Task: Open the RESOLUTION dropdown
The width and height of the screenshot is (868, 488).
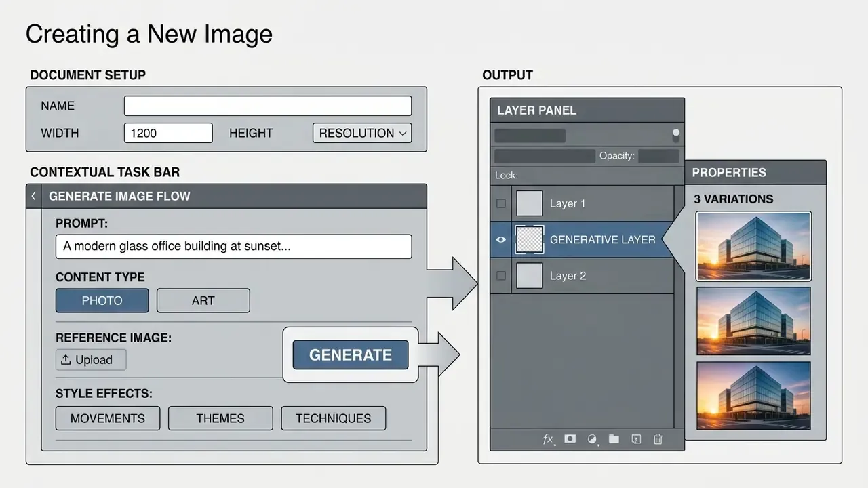Action: (362, 133)
